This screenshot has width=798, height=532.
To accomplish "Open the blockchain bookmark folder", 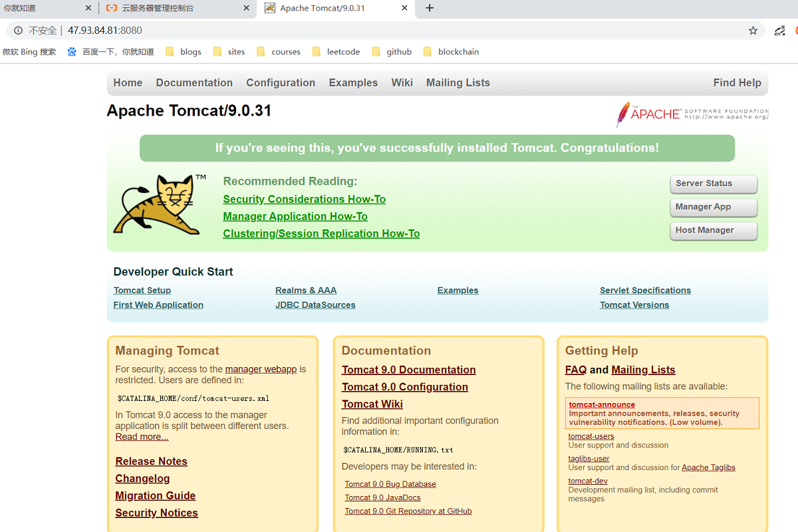I will 451,52.
